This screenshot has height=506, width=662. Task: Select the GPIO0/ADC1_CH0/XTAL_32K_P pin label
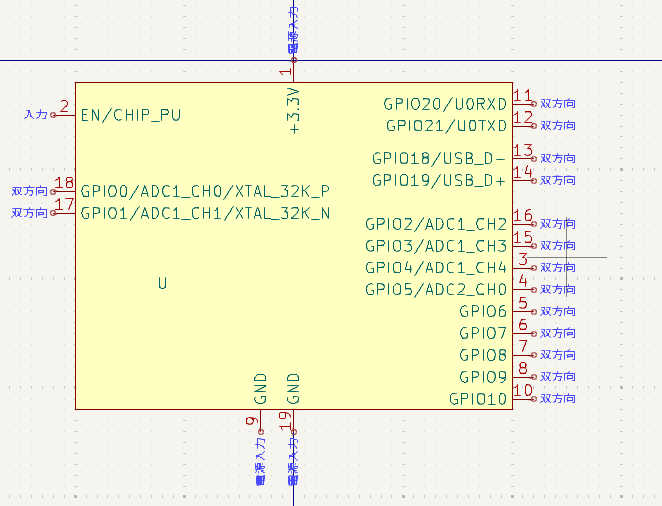pyautogui.click(x=205, y=191)
